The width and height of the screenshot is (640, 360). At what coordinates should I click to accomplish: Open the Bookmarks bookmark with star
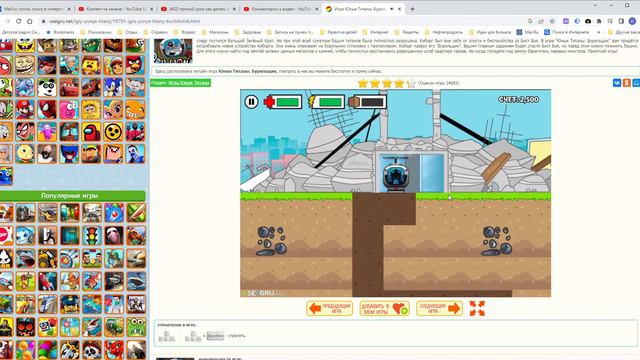click(60, 32)
